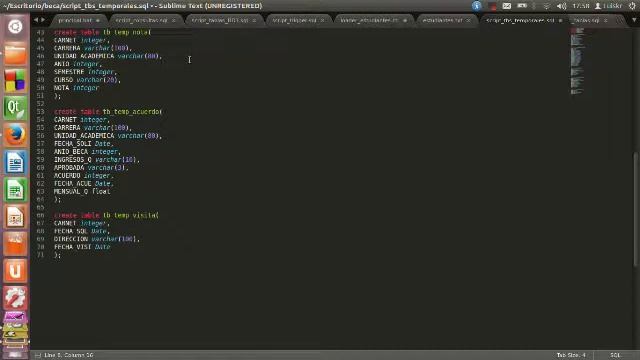
Task: Open the user account menu
Action: pyautogui.click(x=608, y=6)
